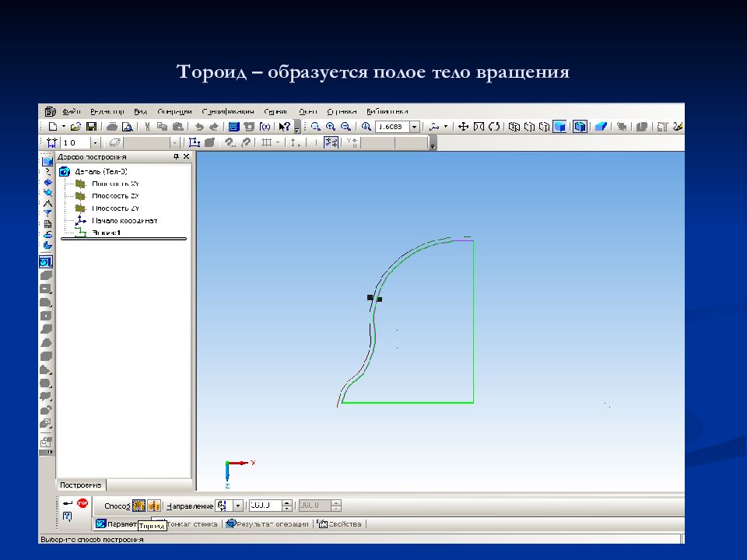Open the Спецификация menu
The image size is (747, 560).
pos(228,111)
